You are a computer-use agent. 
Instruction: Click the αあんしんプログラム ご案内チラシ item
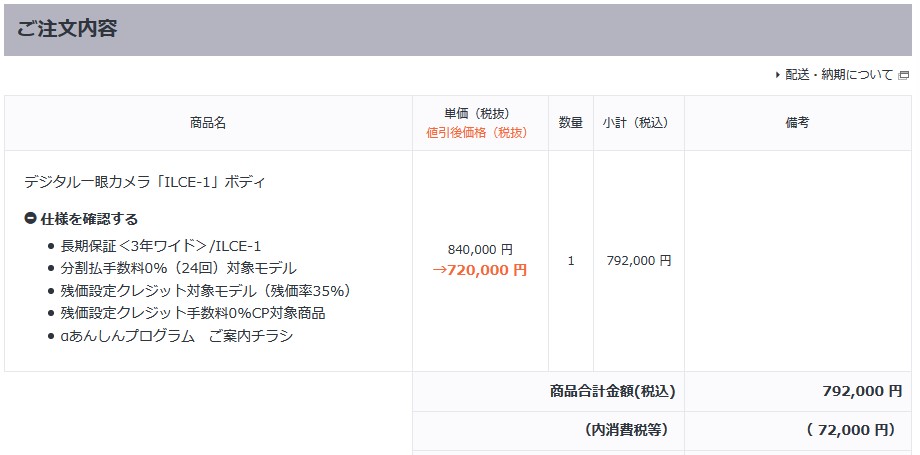177,336
